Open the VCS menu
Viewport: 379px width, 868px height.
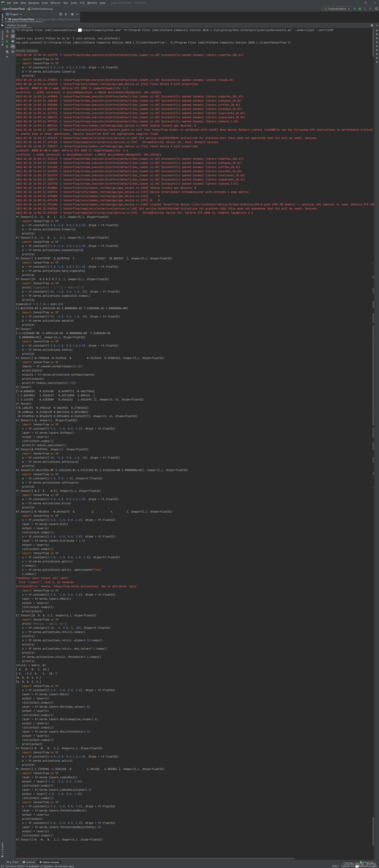coord(82,3)
